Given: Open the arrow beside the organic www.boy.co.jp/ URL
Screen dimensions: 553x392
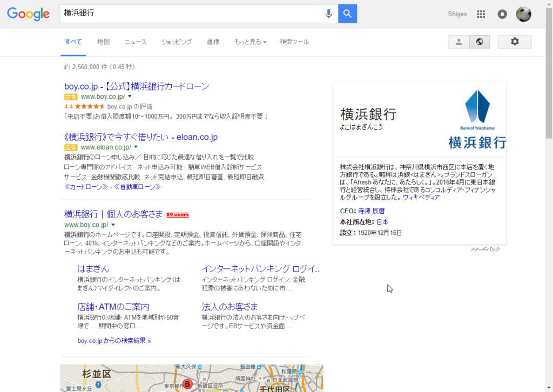Looking at the screenshot, I should (x=113, y=225).
